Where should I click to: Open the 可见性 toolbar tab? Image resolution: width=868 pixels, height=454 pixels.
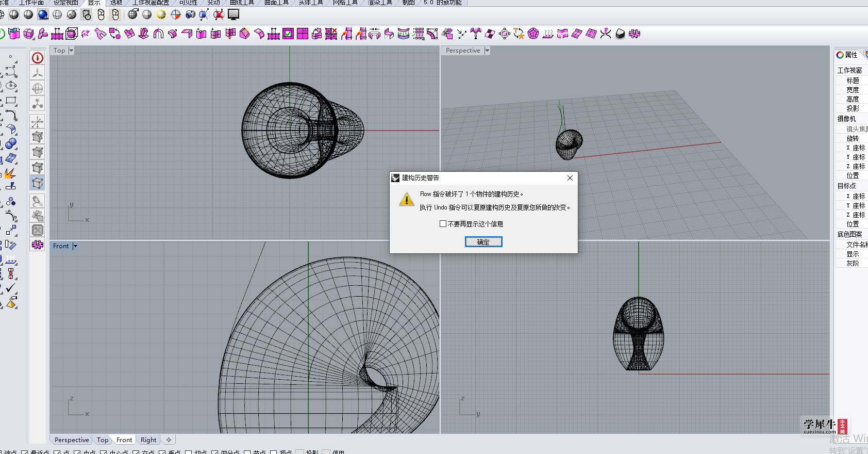[x=188, y=3]
